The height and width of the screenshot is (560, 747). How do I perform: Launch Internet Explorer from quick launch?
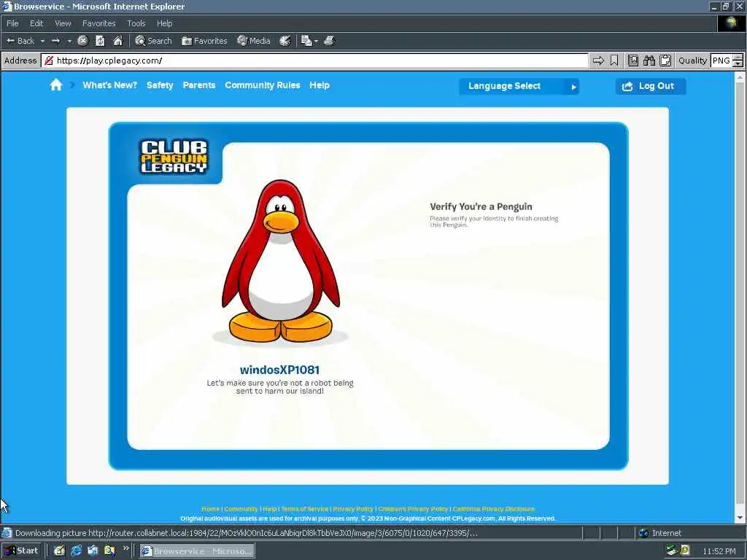coord(76,551)
